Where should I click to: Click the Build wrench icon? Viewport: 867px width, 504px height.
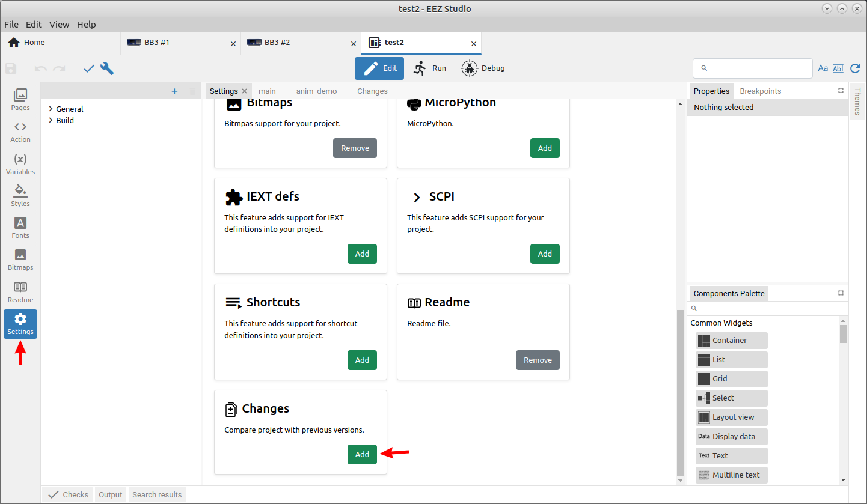107,68
